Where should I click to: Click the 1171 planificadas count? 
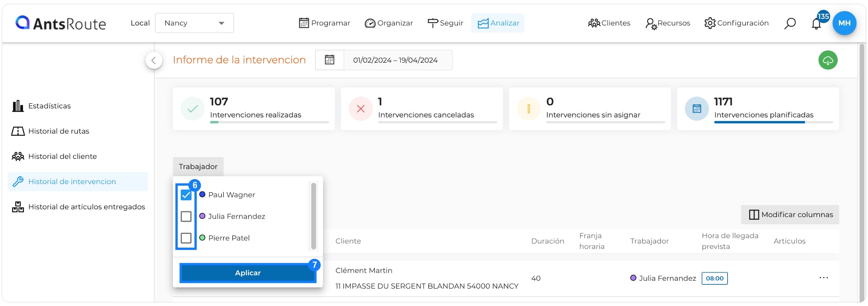pyautogui.click(x=723, y=102)
